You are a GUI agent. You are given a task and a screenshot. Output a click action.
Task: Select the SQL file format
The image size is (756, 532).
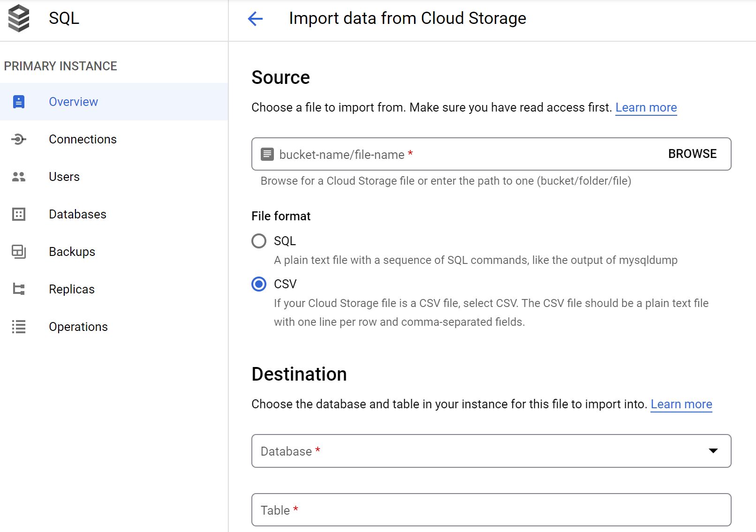coord(258,241)
